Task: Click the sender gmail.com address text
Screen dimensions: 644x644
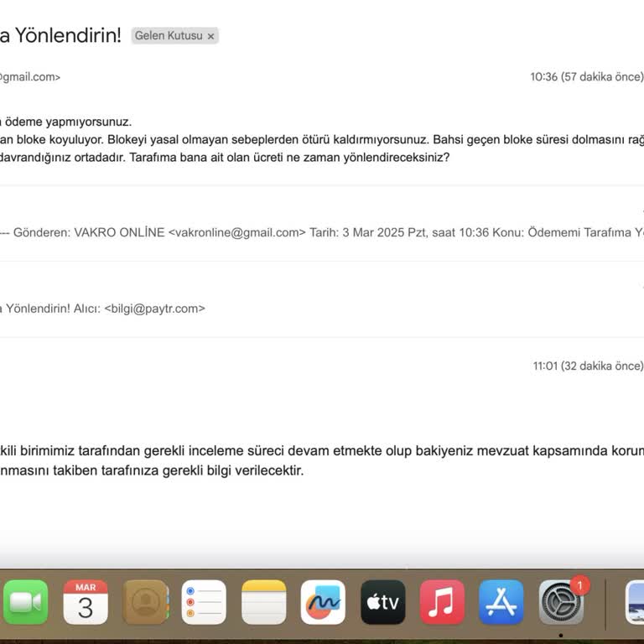Action: 30,77
